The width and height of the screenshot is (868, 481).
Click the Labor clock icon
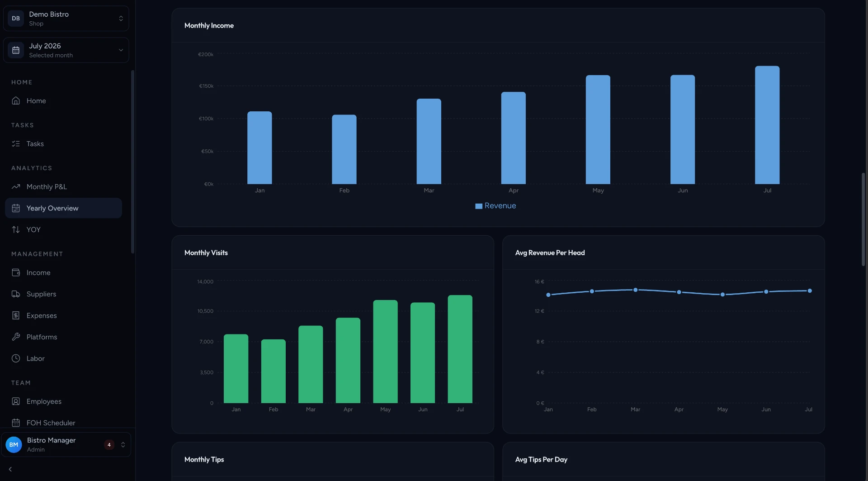(x=16, y=358)
